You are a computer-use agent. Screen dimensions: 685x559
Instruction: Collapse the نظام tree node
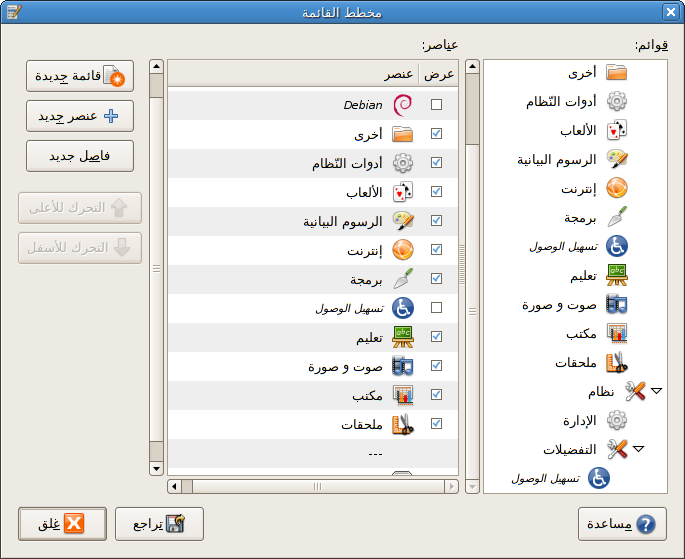coord(656,391)
